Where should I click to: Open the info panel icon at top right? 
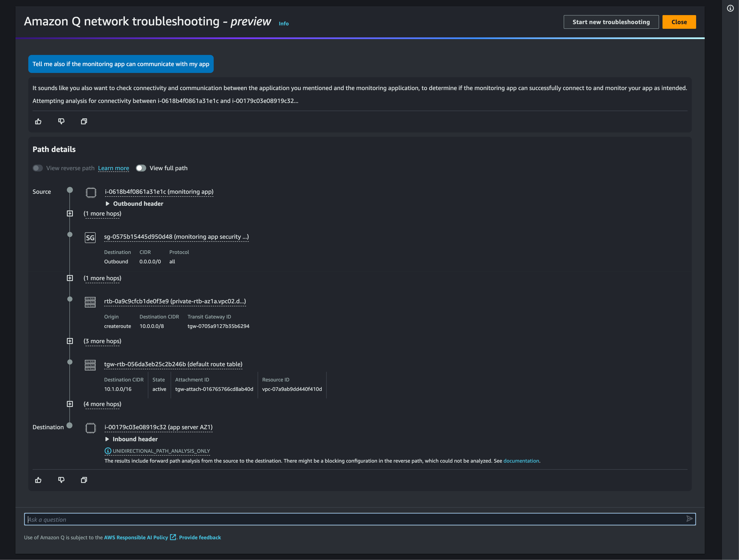pyautogui.click(x=730, y=8)
